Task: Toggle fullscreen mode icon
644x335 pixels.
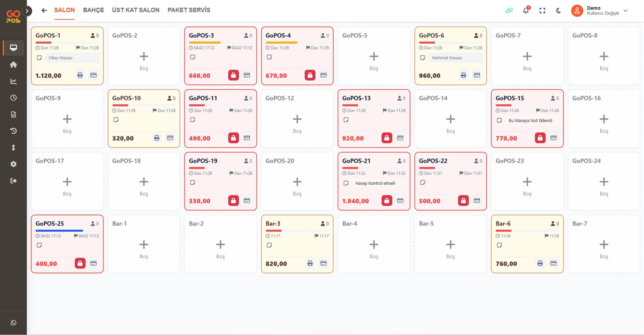Action: 542,11
